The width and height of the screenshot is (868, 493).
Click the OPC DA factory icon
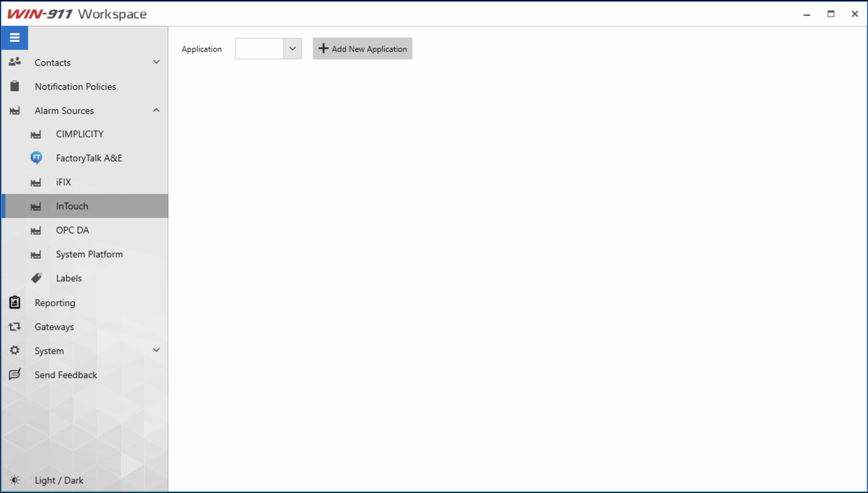(x=36, y=230)
